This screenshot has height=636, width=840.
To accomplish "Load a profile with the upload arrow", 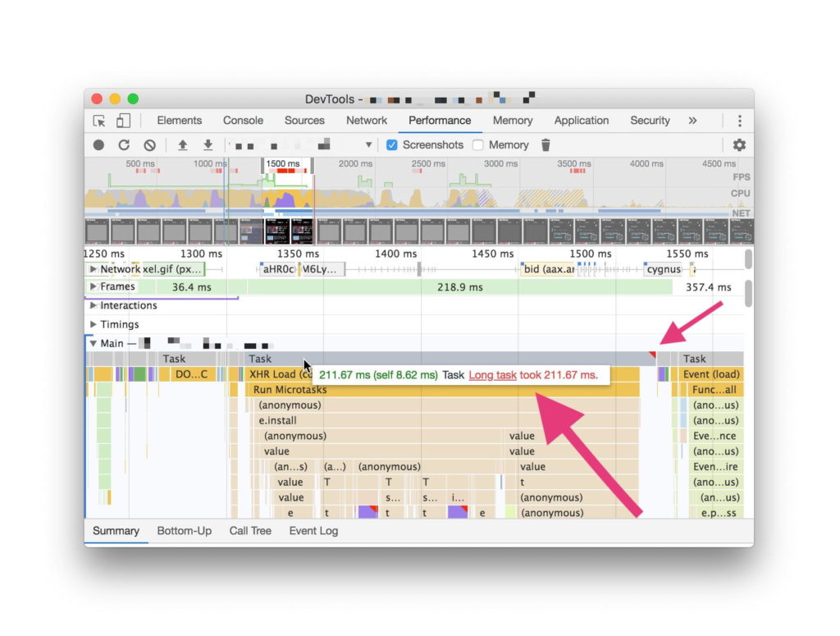I will tap(183, 145).
